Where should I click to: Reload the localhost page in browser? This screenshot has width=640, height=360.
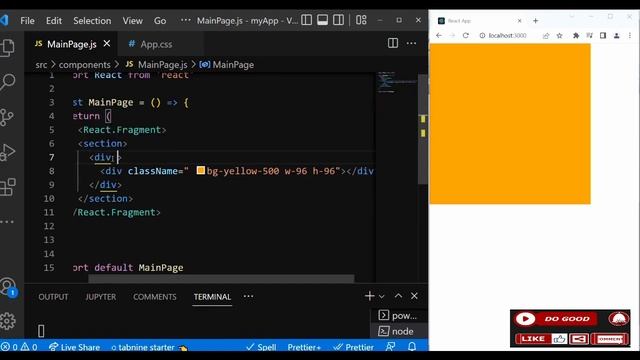tap(465, 36)
